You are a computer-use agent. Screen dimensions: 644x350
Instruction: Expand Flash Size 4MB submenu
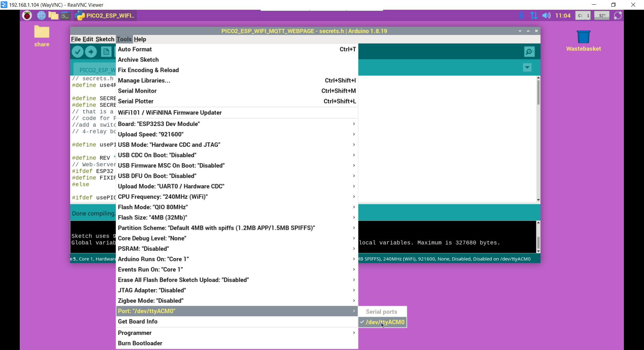tap(237, 218)
